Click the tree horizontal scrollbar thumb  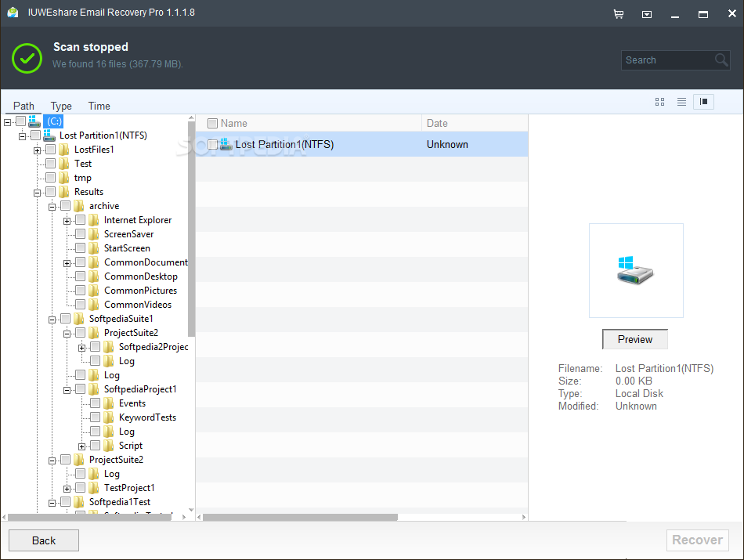pos(89,517)
